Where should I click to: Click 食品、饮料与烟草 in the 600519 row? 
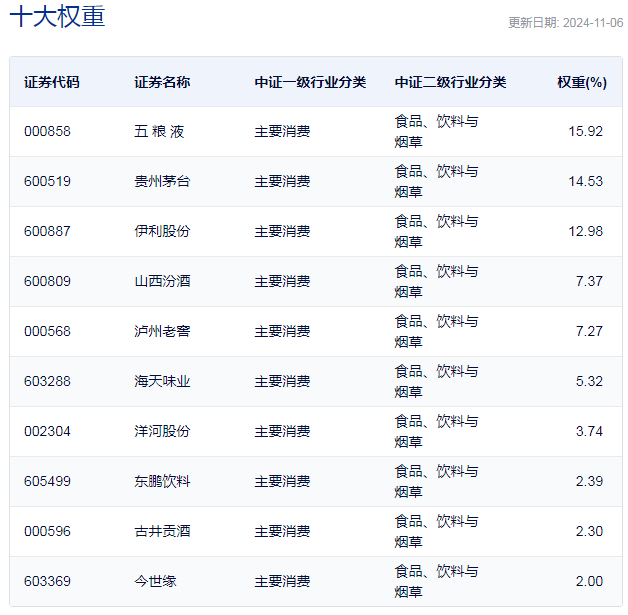[437, 181]
